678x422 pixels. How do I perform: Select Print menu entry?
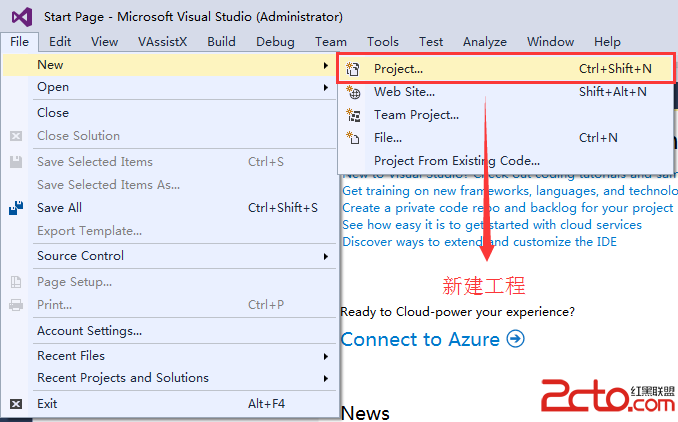[x=169, y=305]
